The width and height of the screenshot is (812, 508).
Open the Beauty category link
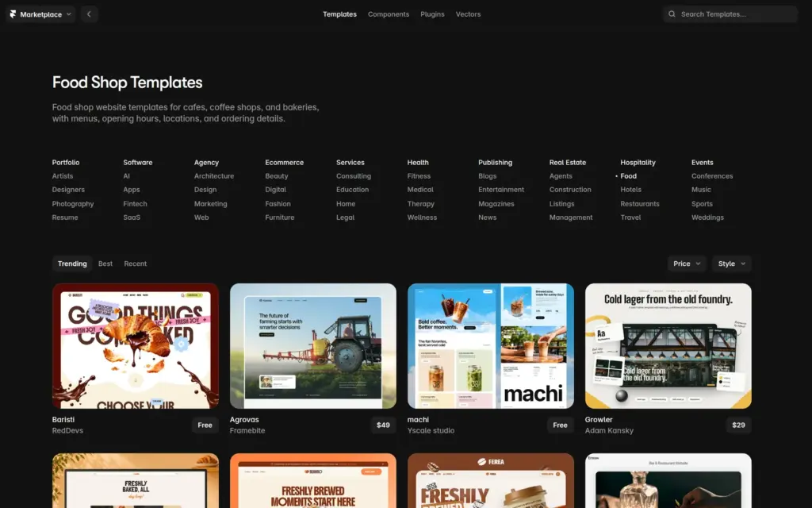click(x=277, y=175)
